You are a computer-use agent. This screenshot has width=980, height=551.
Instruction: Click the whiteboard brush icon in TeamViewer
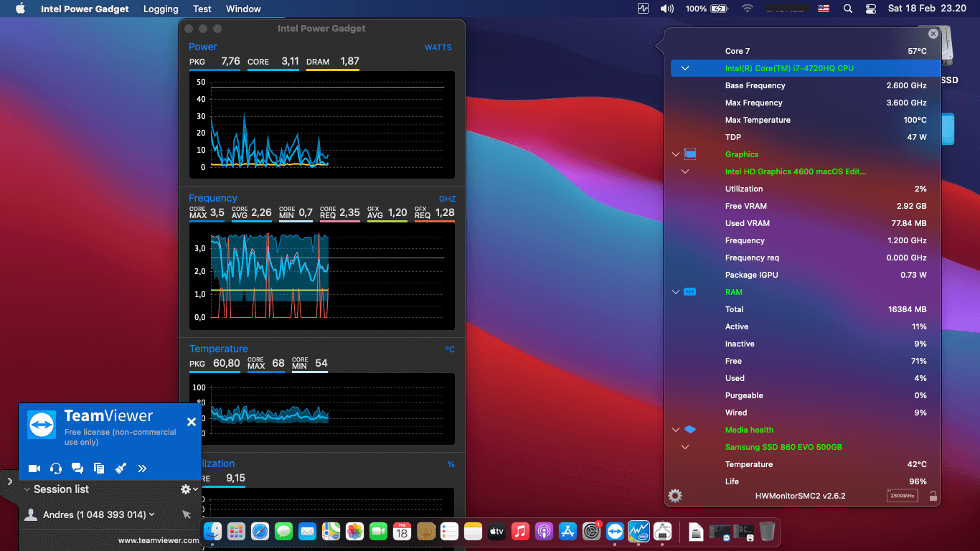[121, 468]
